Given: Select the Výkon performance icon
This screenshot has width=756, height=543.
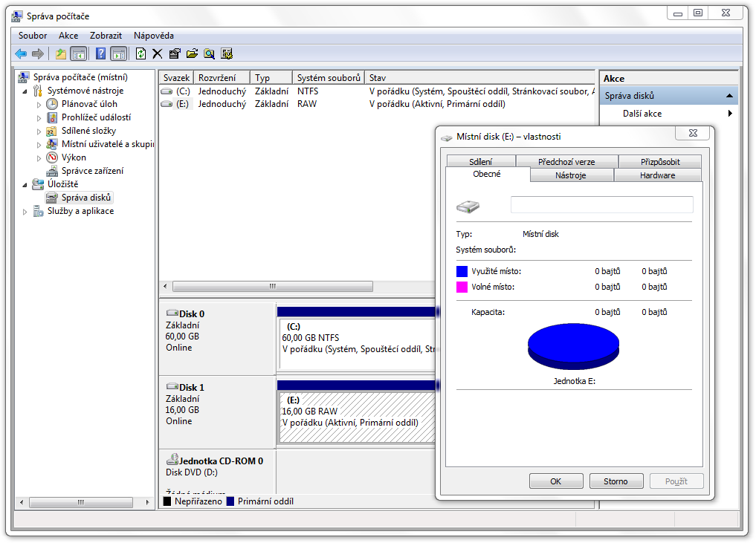Looking at the screenshot, I should [x=52, y=157].
